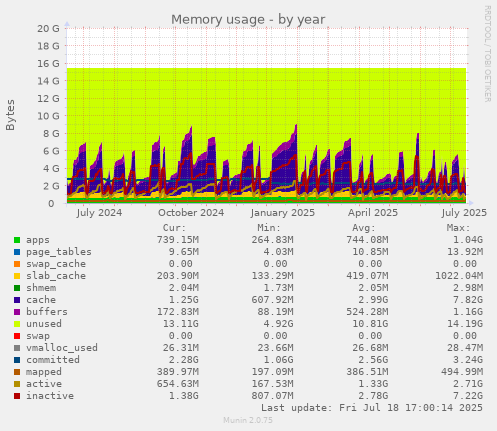497x431 pixels.
Task: Click the red swap legend swatch
Action: [x=17, y=336]
